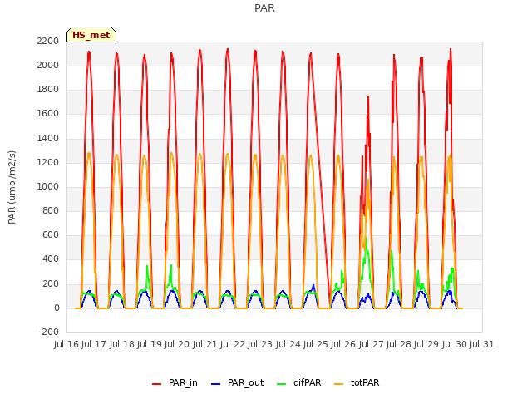Select the totPAR legend label

pos(365,382)
